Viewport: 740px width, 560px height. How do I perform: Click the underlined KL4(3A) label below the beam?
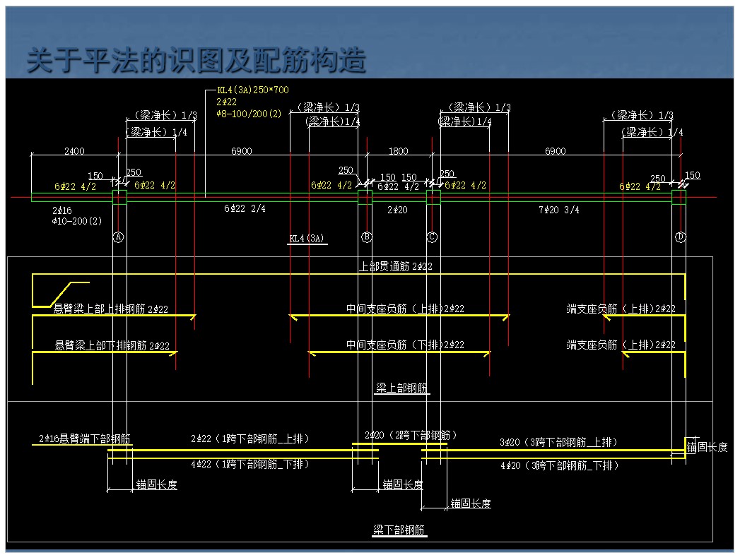[x=307, y=239]
